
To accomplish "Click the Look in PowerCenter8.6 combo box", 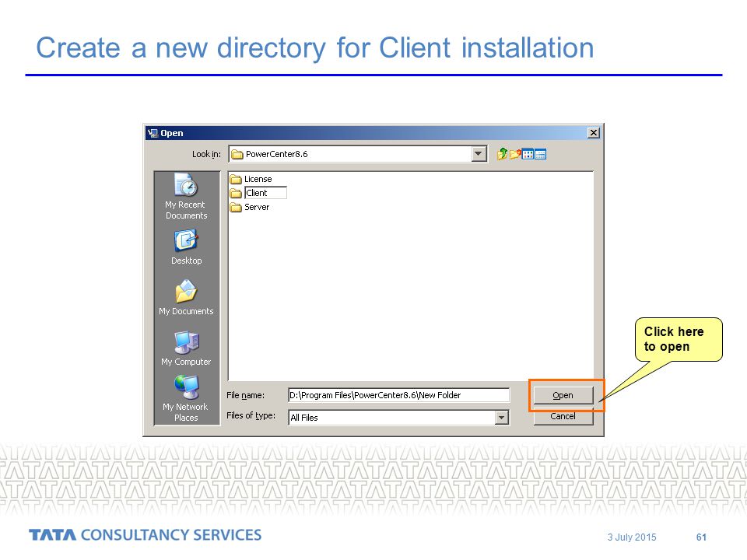I will (x=358, y=154).
